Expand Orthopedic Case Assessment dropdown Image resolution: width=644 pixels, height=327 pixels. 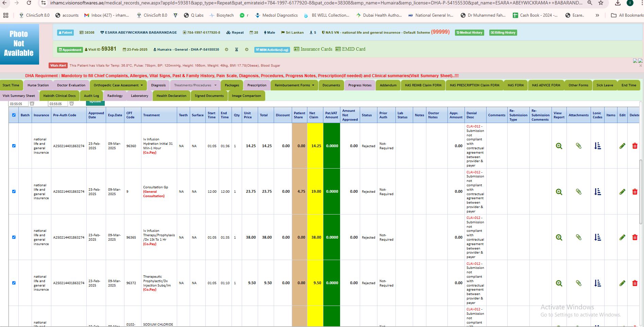coord(118,85)
